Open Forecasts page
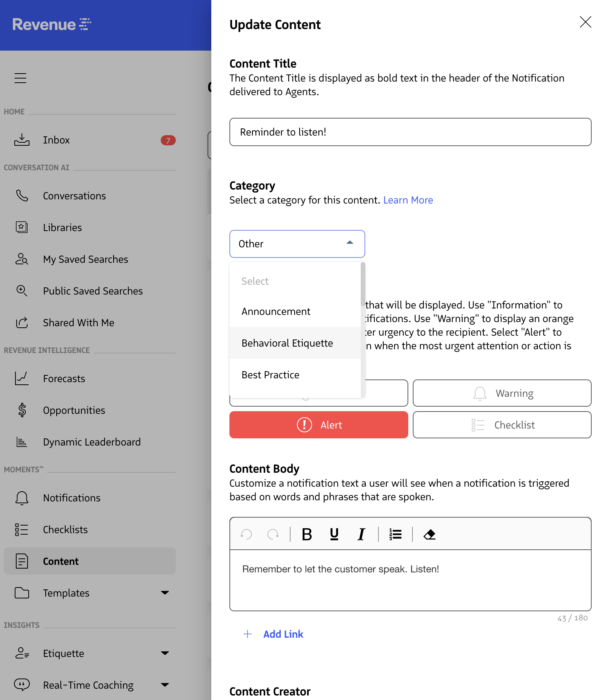 point(90,378)
